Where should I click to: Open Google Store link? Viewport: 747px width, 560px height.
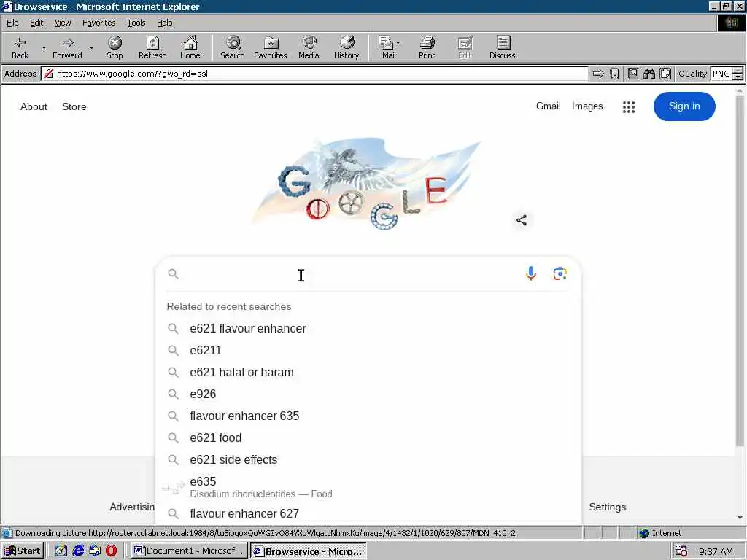pos(74,106)
